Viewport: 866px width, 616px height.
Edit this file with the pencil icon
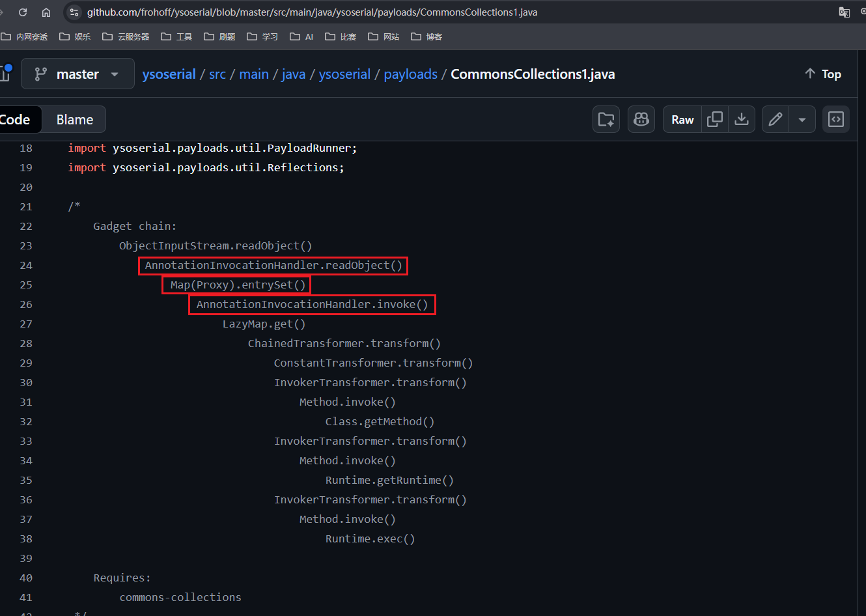pos(775,119)
